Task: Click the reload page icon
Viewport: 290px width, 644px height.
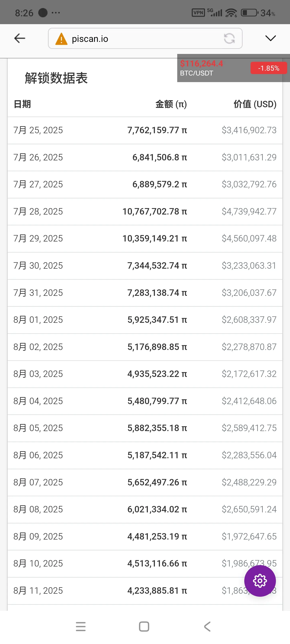Action: [x=229, y=38]
